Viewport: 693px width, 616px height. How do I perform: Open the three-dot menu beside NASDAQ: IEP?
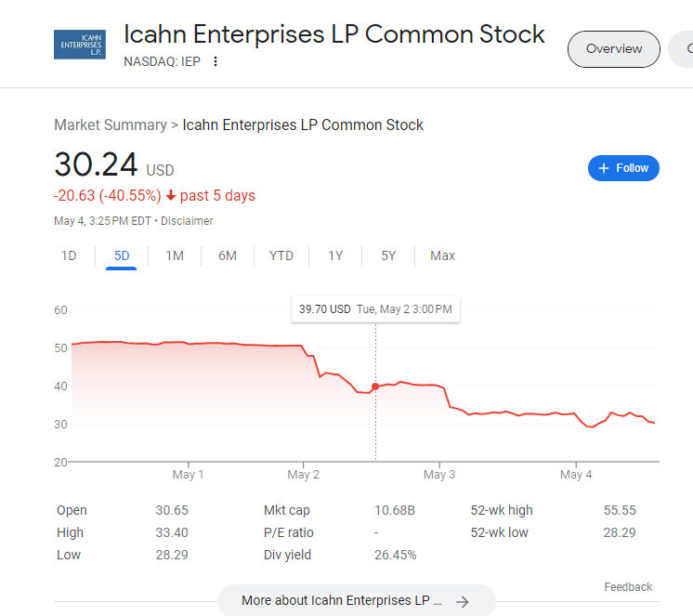(216, 61)
